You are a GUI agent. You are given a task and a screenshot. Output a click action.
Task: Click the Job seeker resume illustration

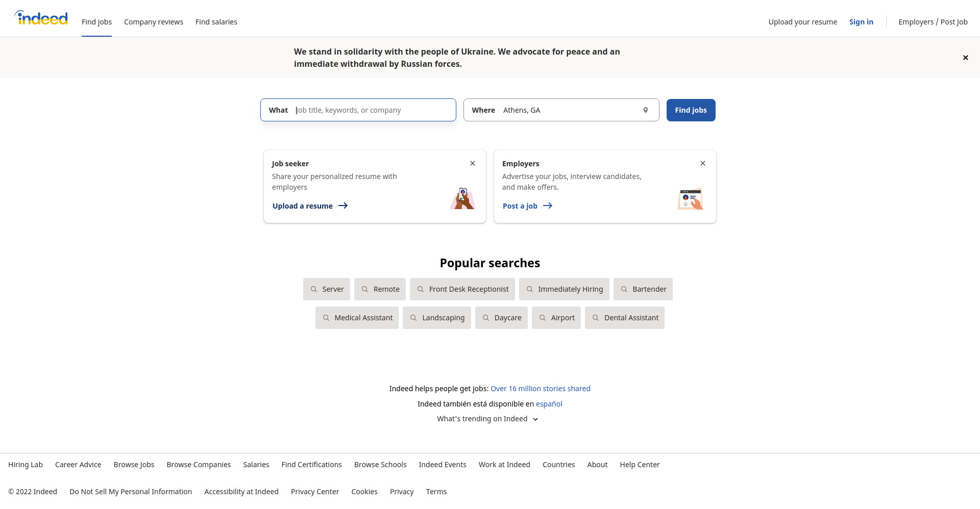[462, 198]
